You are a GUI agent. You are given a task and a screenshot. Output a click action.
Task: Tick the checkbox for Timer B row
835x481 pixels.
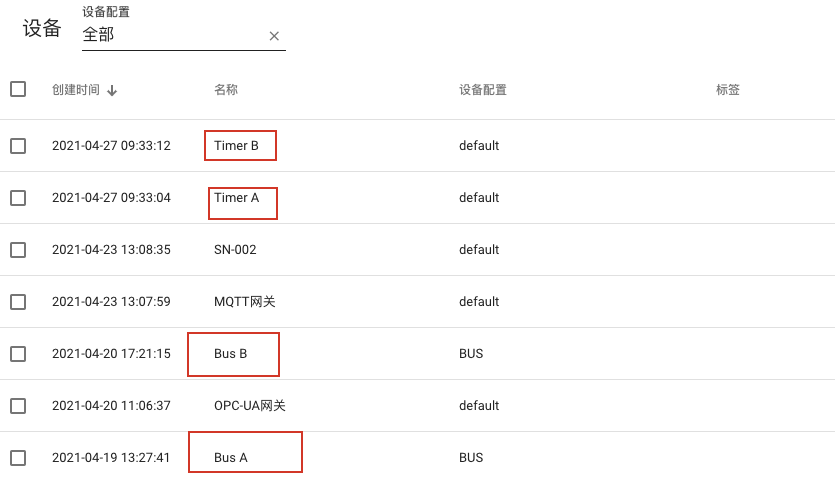[x=18, y=146]
